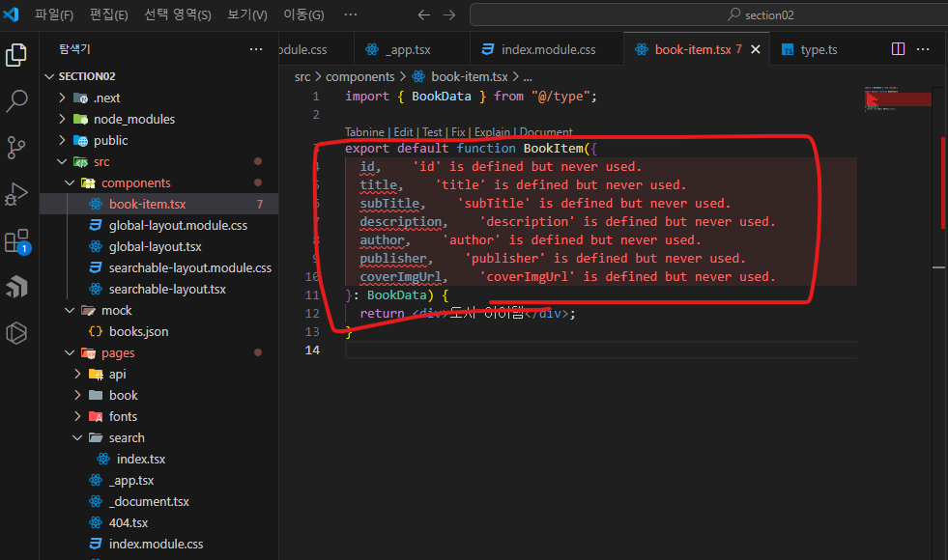Viewport: 948px width, 560px height.
Task: Switch to the _app.tsx tab
Action: click(411, 49)
